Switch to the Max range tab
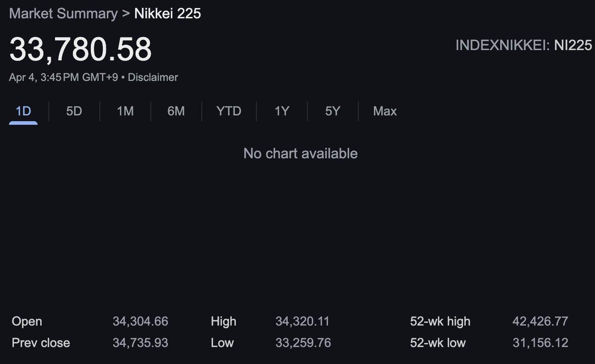The width and height of the screenshot is (595, 364). point(385,111)
